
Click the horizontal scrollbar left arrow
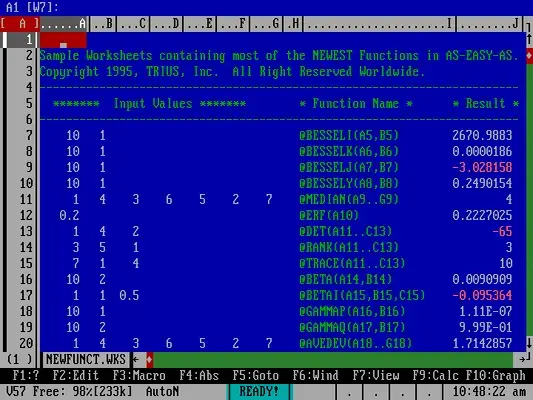136,359
